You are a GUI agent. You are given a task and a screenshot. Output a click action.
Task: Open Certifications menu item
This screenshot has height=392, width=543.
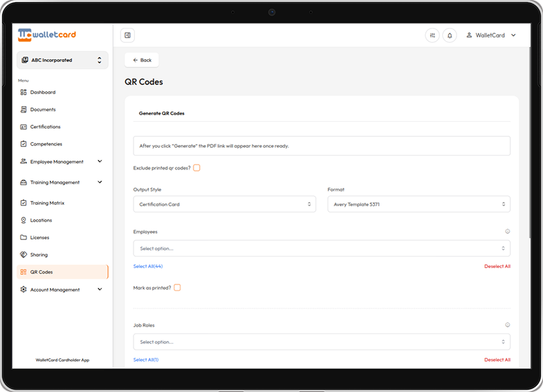(x=62, y=127)
